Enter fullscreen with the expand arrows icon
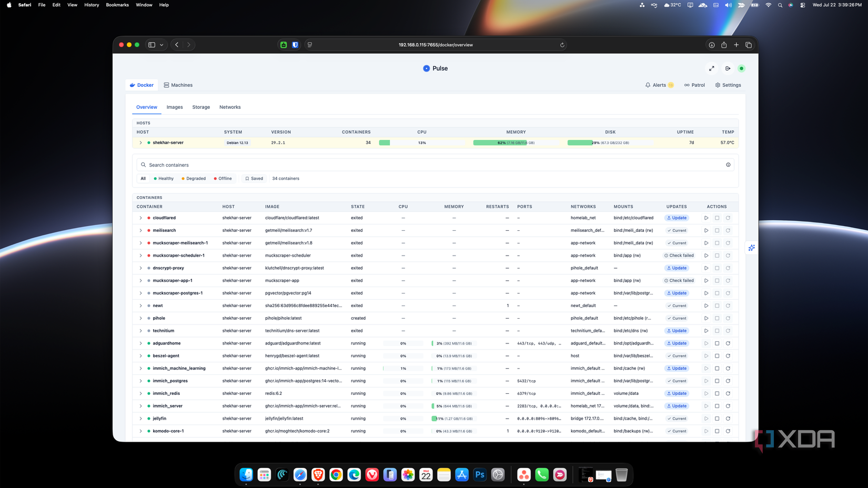The image size is (868, 488). coord(712,68)
